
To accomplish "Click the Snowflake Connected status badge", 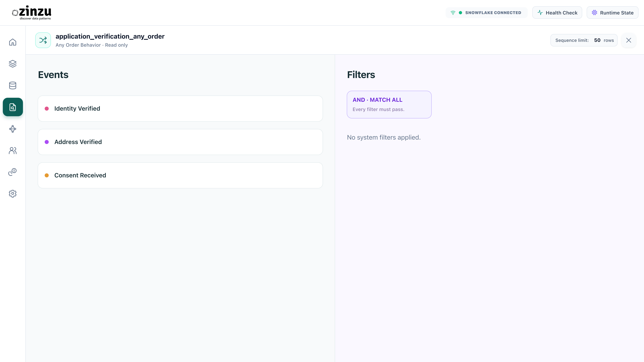I will click(486, 13).
